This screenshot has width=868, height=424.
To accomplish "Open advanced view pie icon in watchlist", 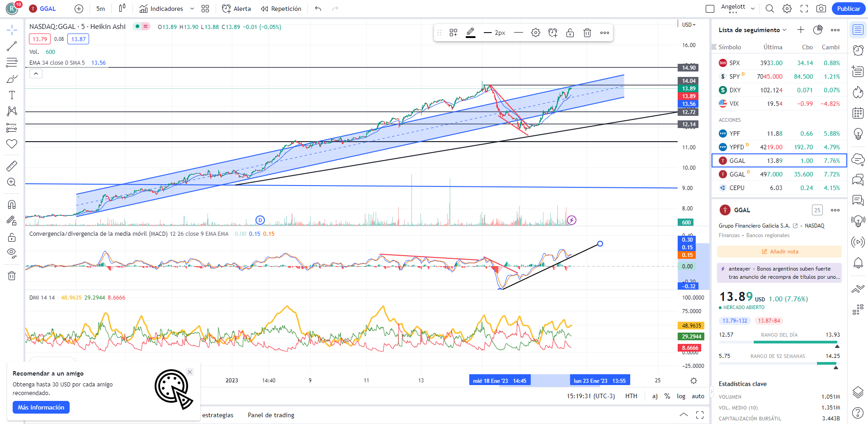I will [x=818, y=30].
